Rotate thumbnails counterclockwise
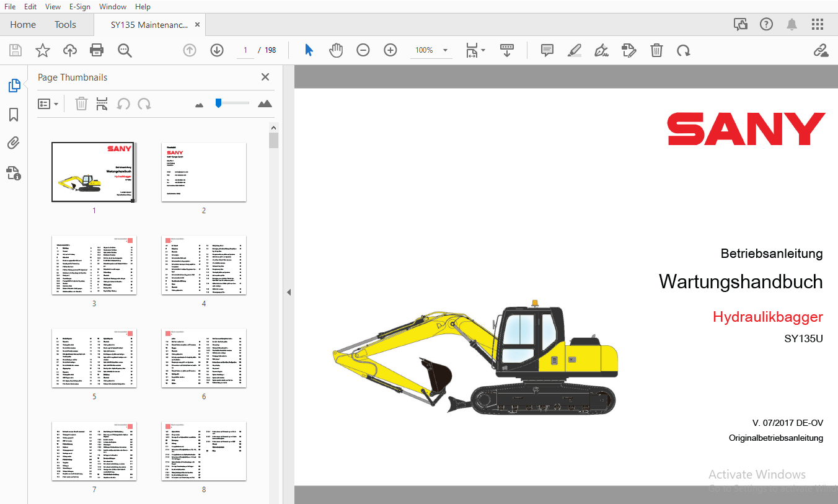 tap(123, 104)
